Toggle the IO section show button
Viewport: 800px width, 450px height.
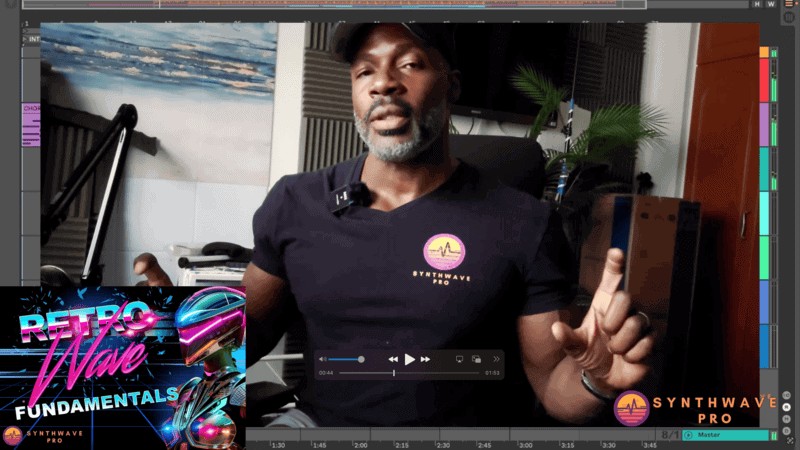pos(786,395)
